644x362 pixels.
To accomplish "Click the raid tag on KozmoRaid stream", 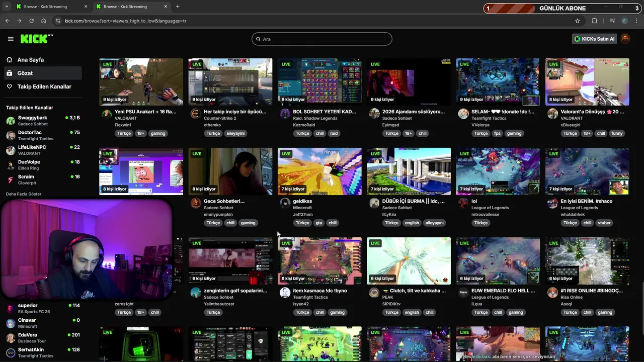I will (x=334, y=133).
